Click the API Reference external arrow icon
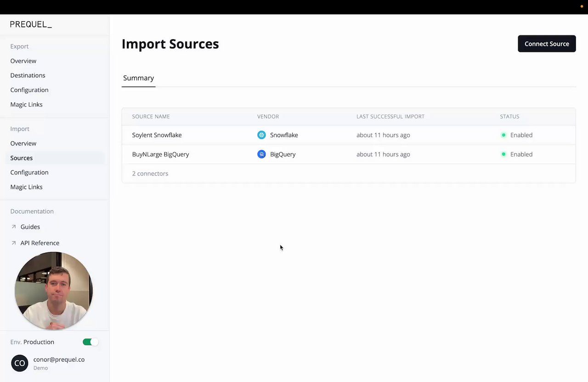This screenshot has width=588, height=382. point(14,243)
